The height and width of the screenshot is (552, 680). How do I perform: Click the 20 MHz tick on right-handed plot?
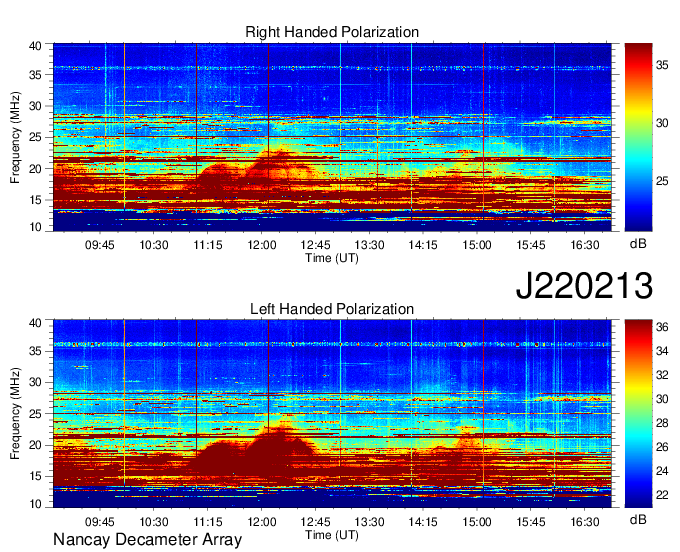(35, 169)
